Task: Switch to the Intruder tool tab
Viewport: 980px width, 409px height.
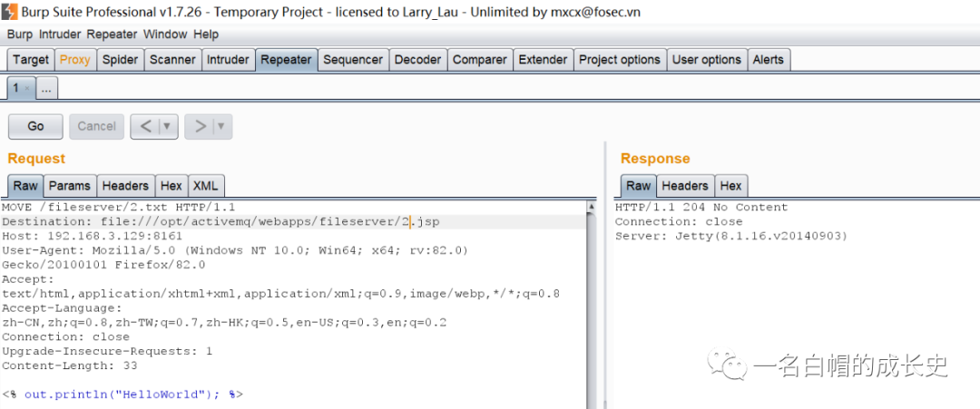Action: 228,60
